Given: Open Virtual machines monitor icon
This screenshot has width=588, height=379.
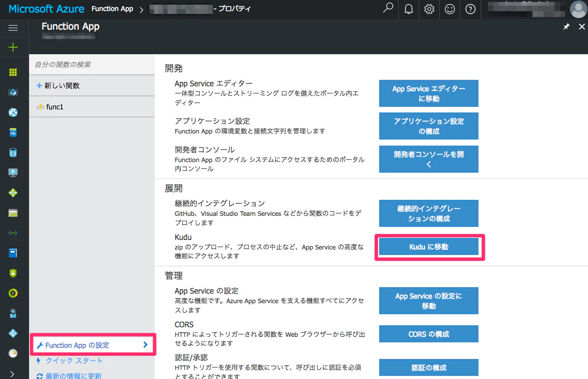Looking at the screenshot, I should click(x=13, y=173).
